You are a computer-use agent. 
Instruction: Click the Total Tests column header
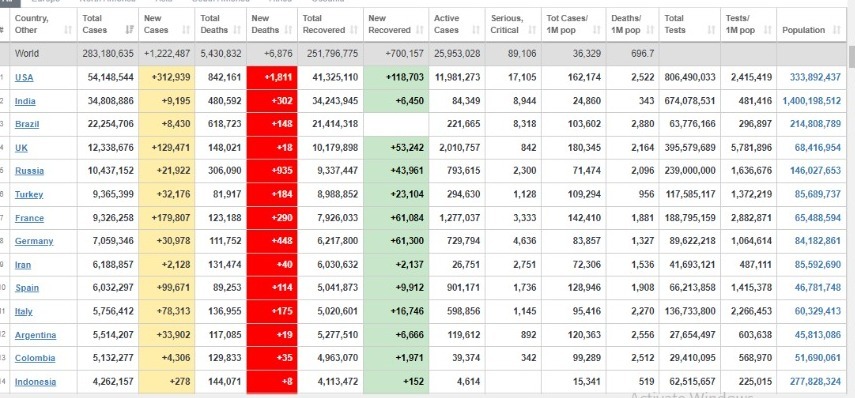[x=689, y=24]
